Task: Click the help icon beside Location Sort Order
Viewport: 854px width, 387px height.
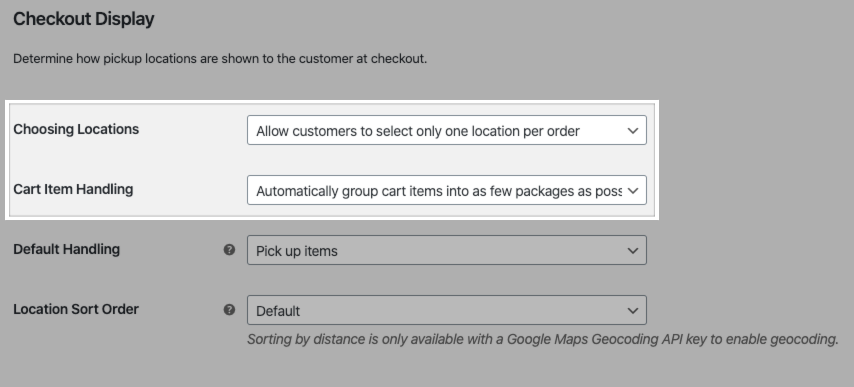Action: [229, 309]
